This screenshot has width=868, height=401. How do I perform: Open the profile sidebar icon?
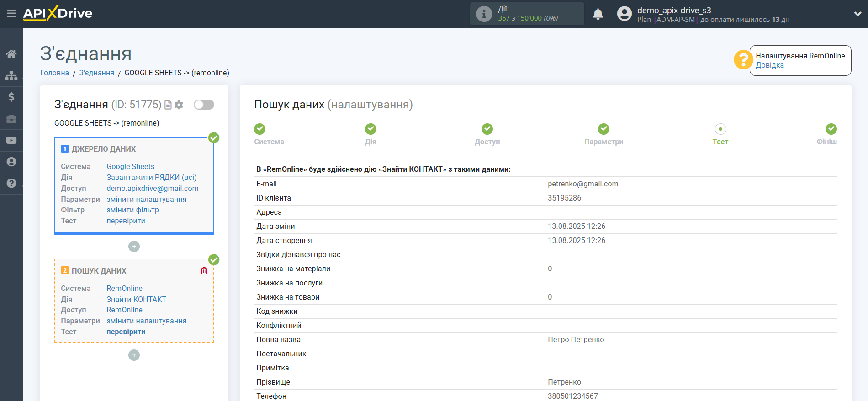11,162
